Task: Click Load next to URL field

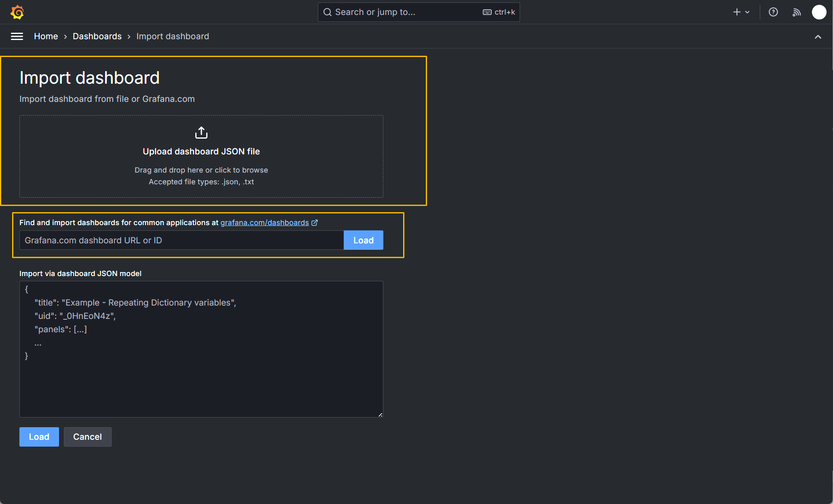Action: (x=364, y=240)
